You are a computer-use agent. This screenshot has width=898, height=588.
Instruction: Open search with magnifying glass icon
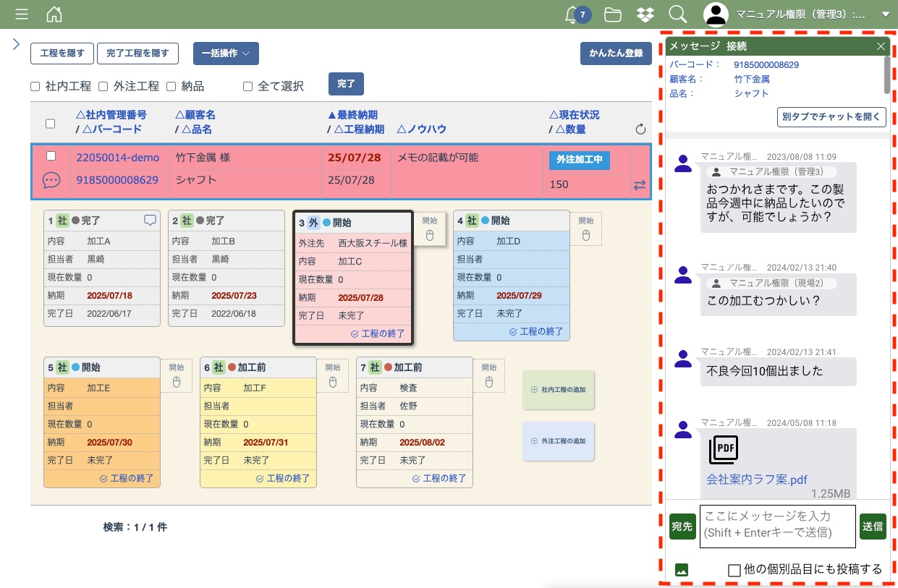[x=677, y=14]
